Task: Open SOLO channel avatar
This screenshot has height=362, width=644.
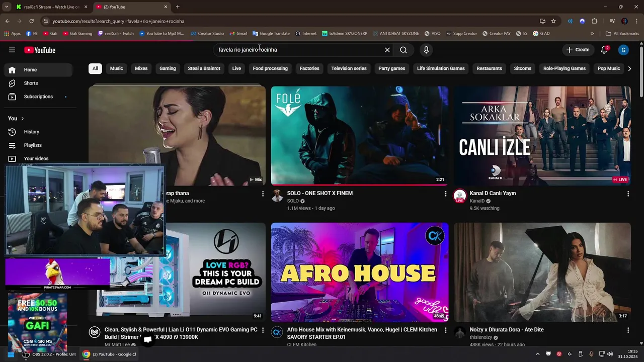Action: [x=277, y=196]
